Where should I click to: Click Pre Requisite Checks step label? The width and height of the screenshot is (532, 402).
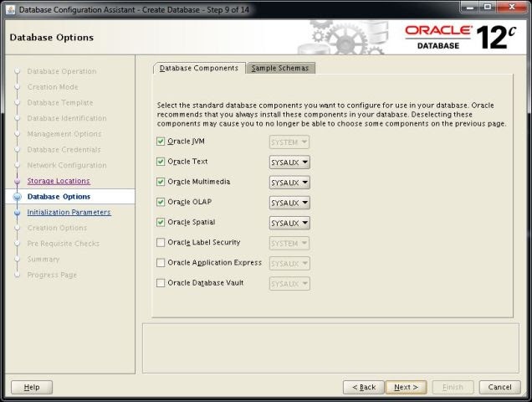click(x=63, y=244)
